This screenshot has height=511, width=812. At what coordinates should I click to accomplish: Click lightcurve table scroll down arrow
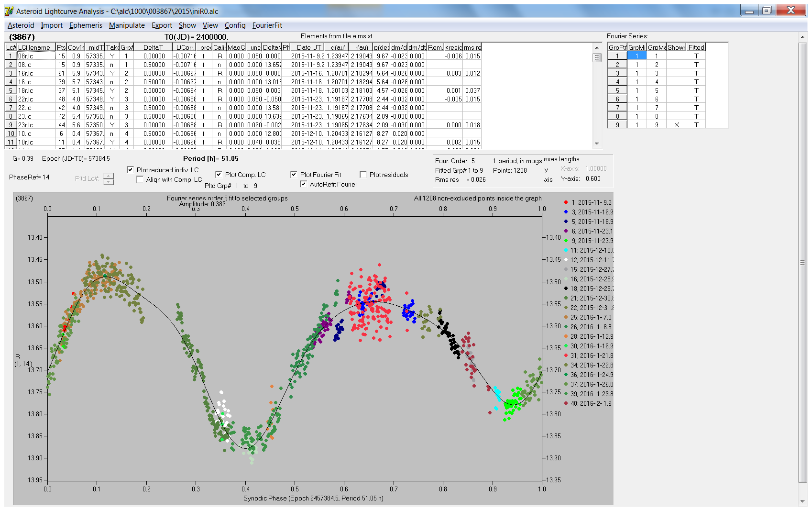coord(597,144)
